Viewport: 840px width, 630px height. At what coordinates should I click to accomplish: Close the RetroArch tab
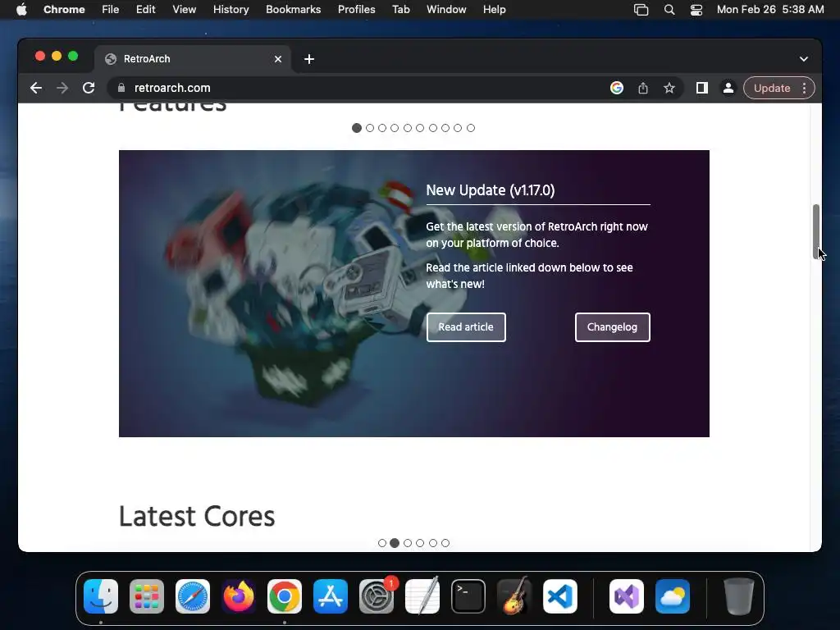tap(277, 59)
